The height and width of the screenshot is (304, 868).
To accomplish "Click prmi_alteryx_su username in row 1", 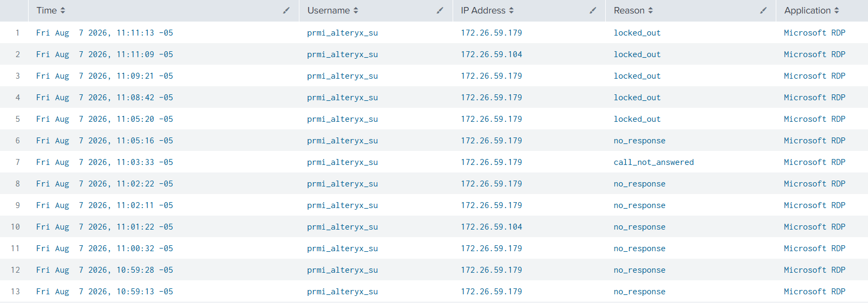I will [343, 33].
